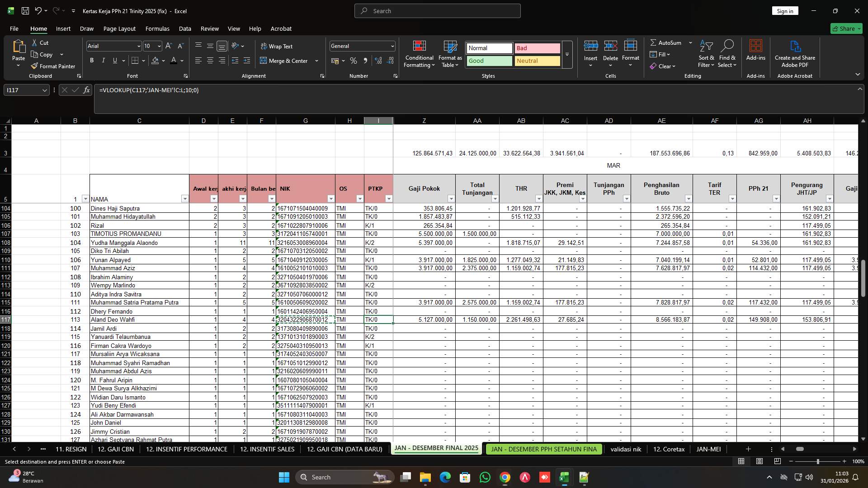Open the font size dropdown

159,46
